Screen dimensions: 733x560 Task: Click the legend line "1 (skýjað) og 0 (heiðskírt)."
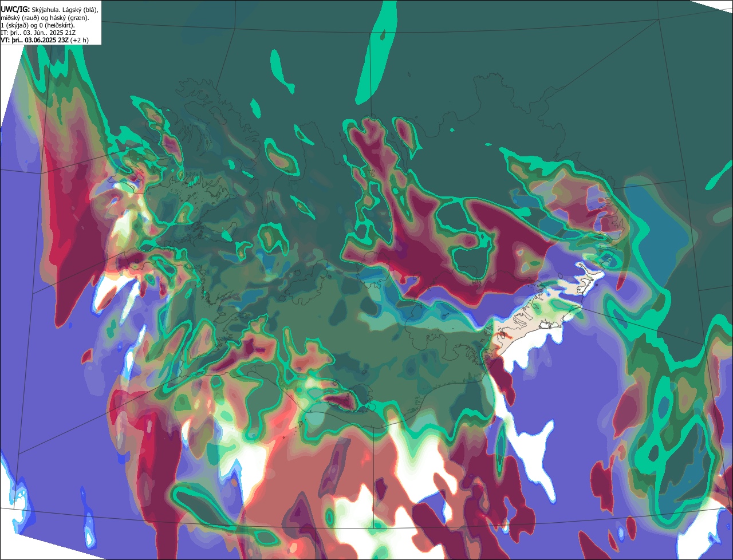coord(38,25)
